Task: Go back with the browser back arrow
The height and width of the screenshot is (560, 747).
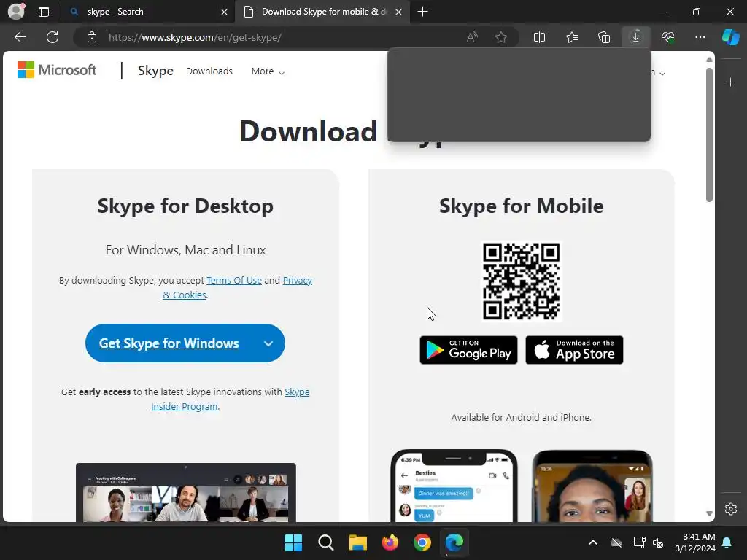Action: (20, 37)
